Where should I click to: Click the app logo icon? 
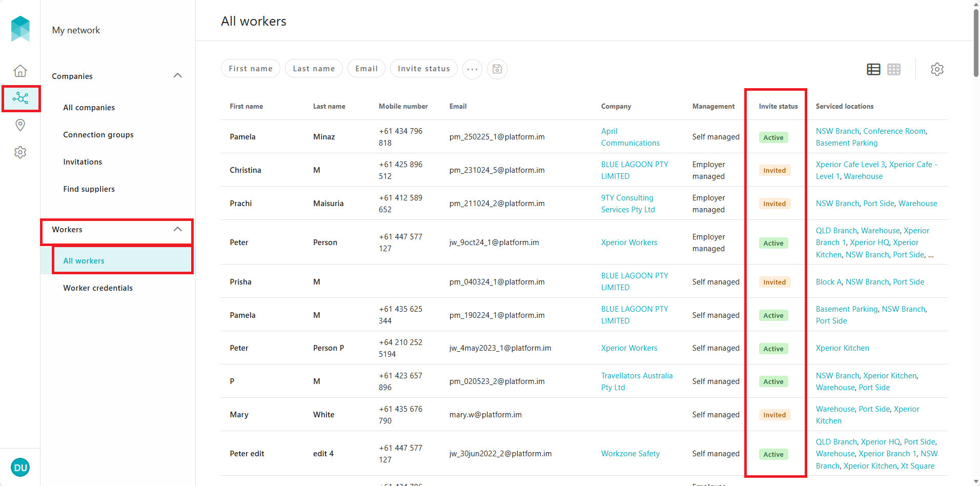pos(21,29)
